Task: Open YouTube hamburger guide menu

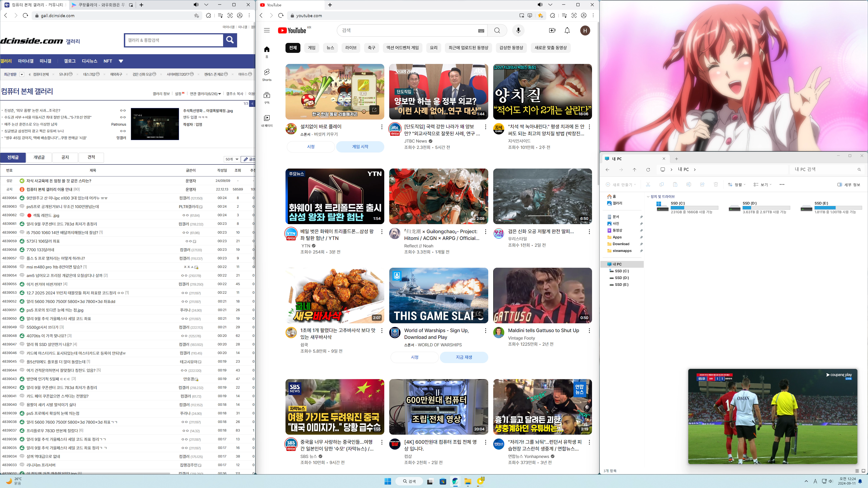Action: pos(267,30)
